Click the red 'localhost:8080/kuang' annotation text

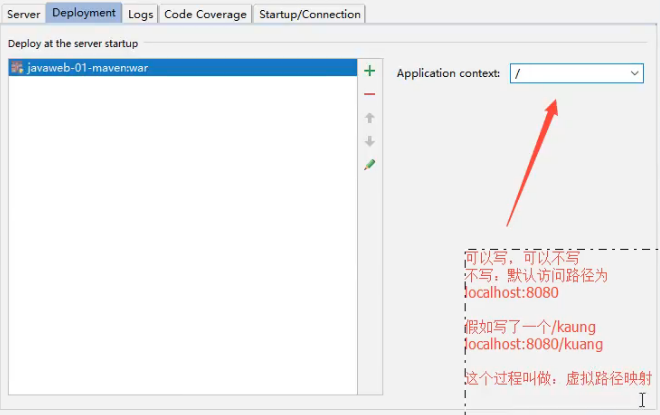535,344
